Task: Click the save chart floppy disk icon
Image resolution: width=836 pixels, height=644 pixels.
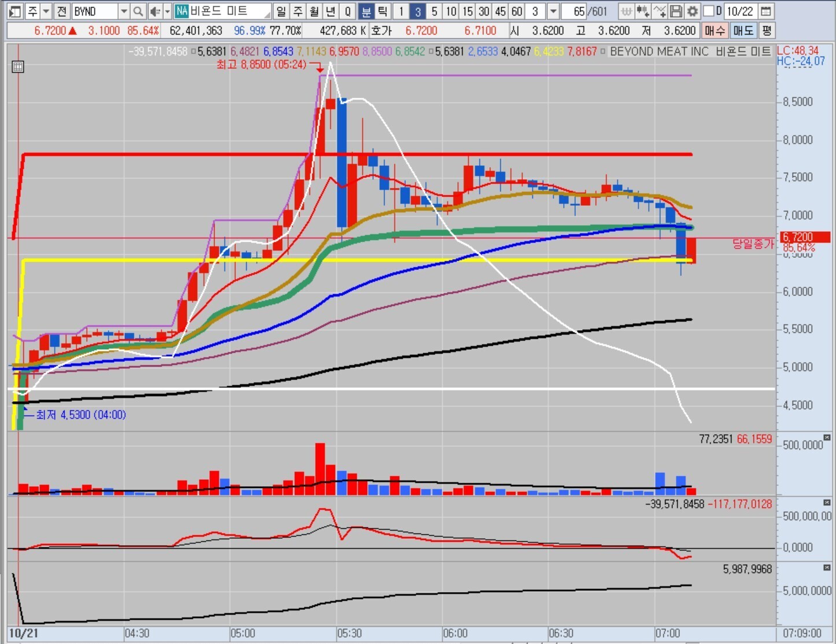Action: [676, 11]
